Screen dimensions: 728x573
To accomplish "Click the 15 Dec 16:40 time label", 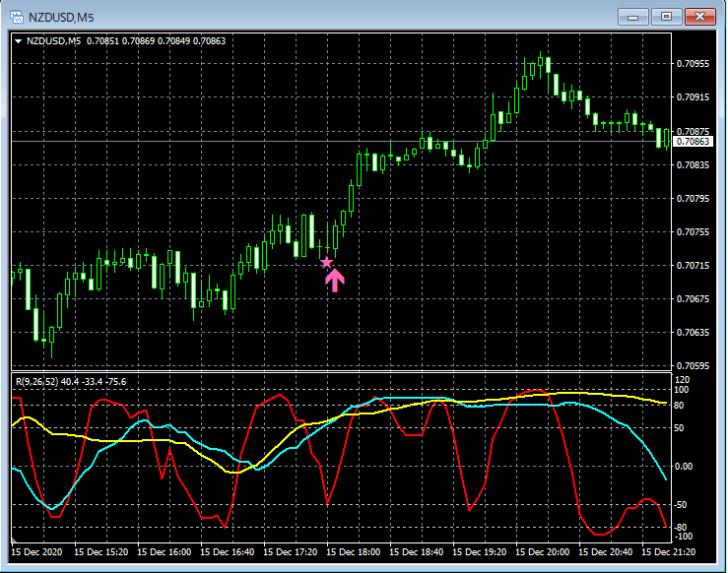I will click(230, 551).
